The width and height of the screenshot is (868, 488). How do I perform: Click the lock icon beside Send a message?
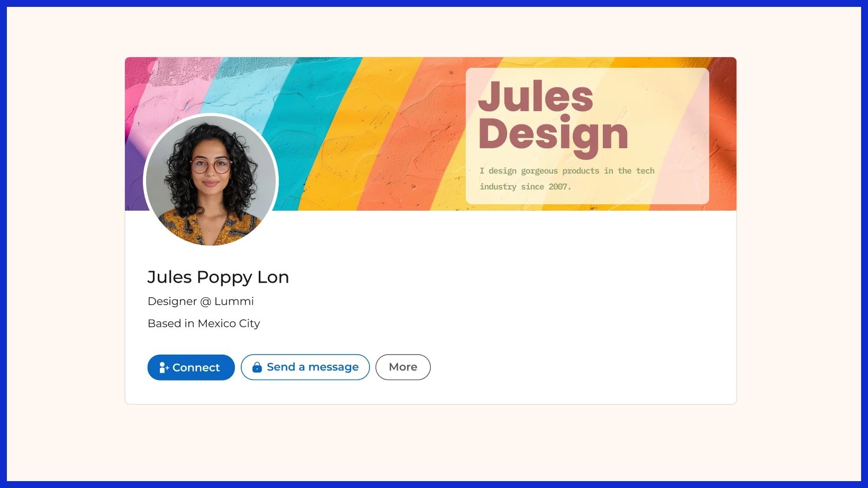pos(257,367)
